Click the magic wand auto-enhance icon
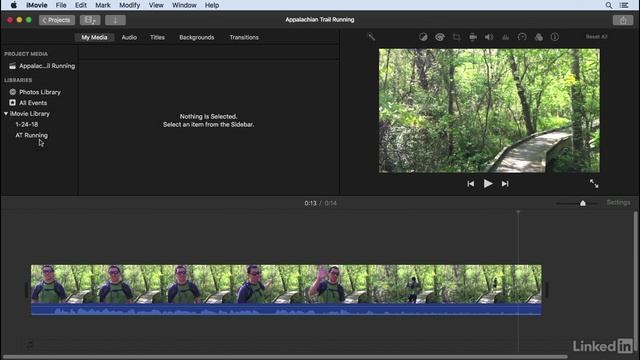The height and width of the screenshot is (360, 640). [371, 37]
